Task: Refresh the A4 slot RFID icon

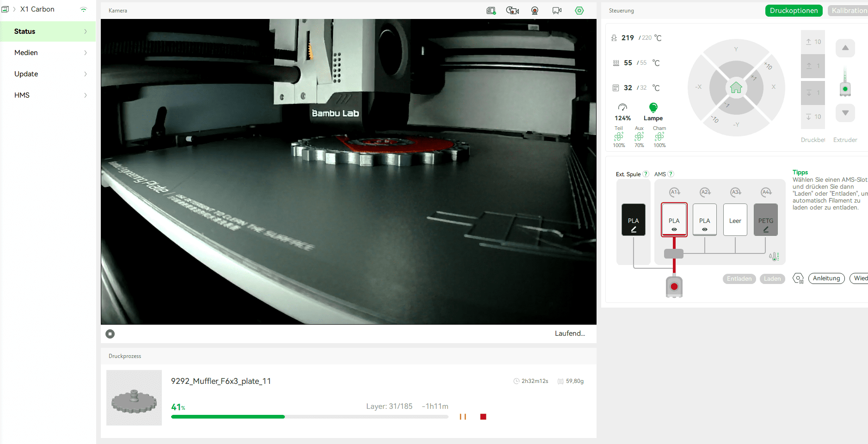Action: [766, 192]
